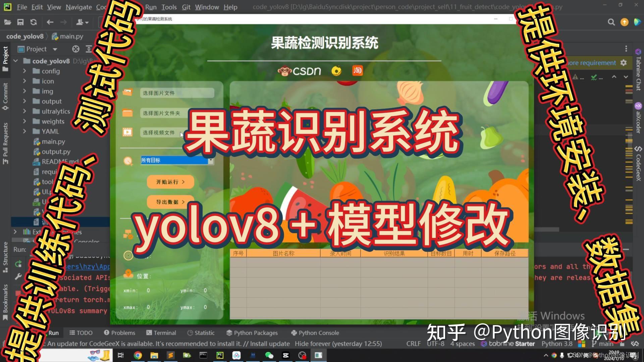Select the Python Packages tool window icon
The height and width of the screenshot is (362, 644).
[229, 333]
